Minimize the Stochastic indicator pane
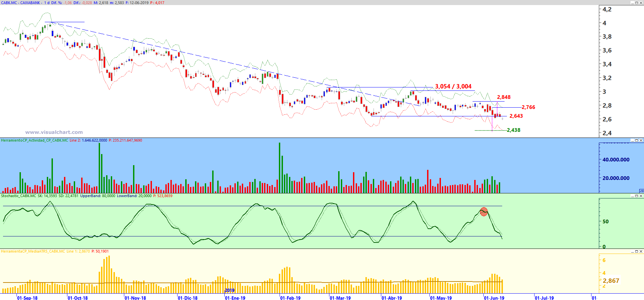644x300 pixels. (632, 196)
